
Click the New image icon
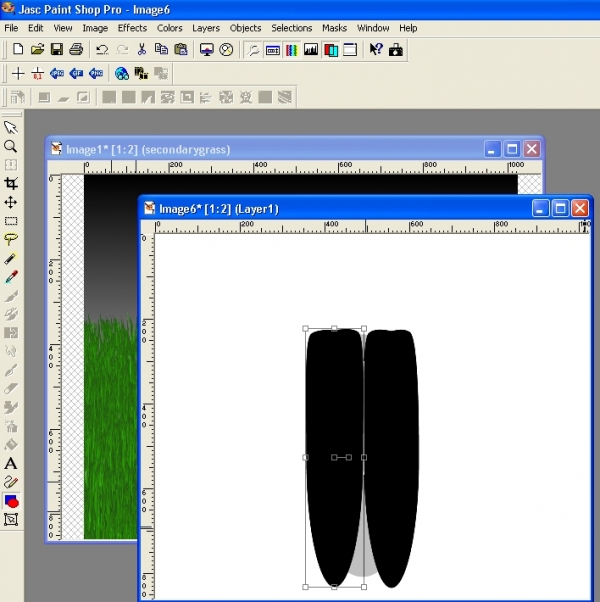(x=18, y=50)
